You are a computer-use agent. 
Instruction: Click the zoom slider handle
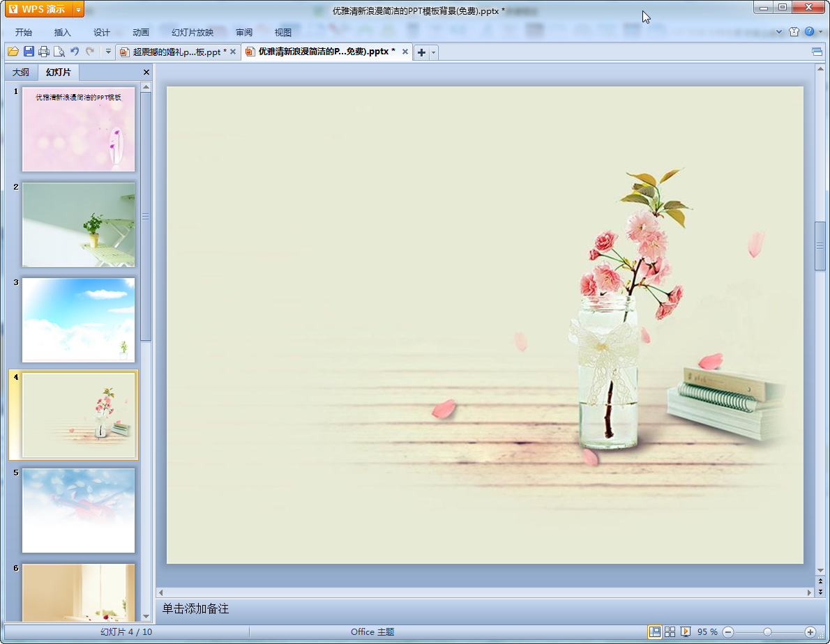767,632
